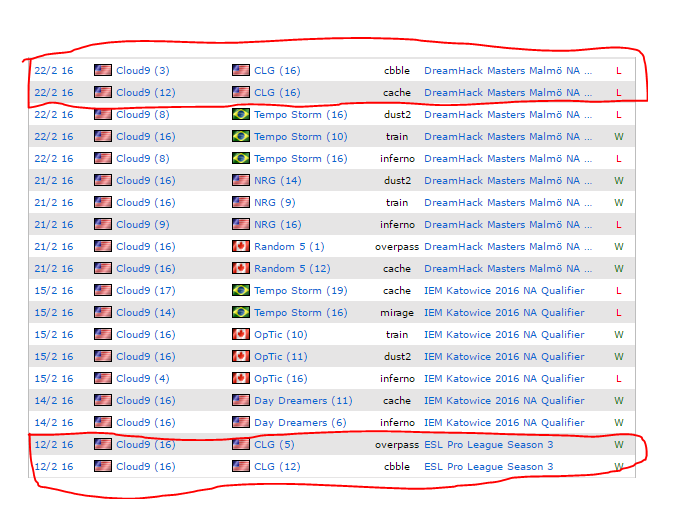Open the Tempo Storm (10) opponent link

tap(301, 137)
